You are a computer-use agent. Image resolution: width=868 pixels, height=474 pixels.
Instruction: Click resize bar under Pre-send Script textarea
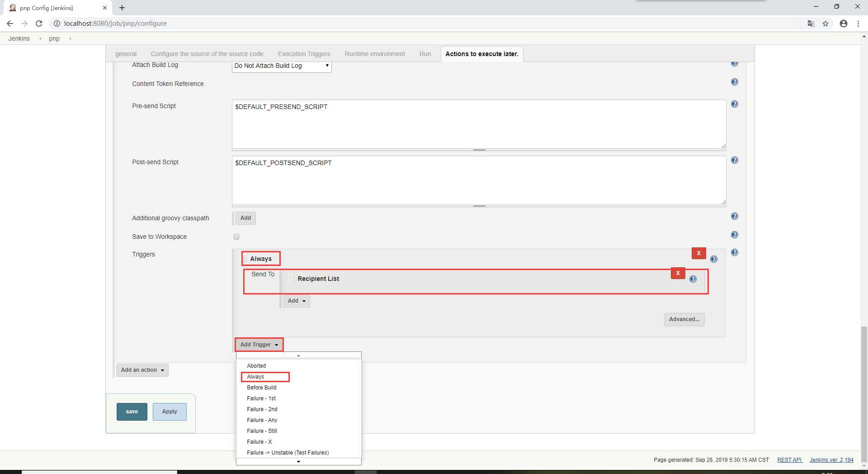coord(479,150)
